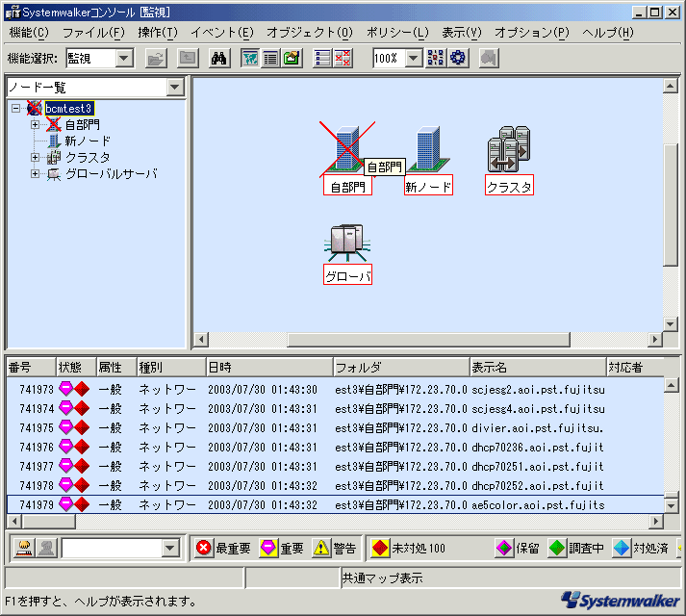The height and width of the screenshot is (616, 686).
Task: Click the 状態 column header
Action: click(x=76, y=368)
